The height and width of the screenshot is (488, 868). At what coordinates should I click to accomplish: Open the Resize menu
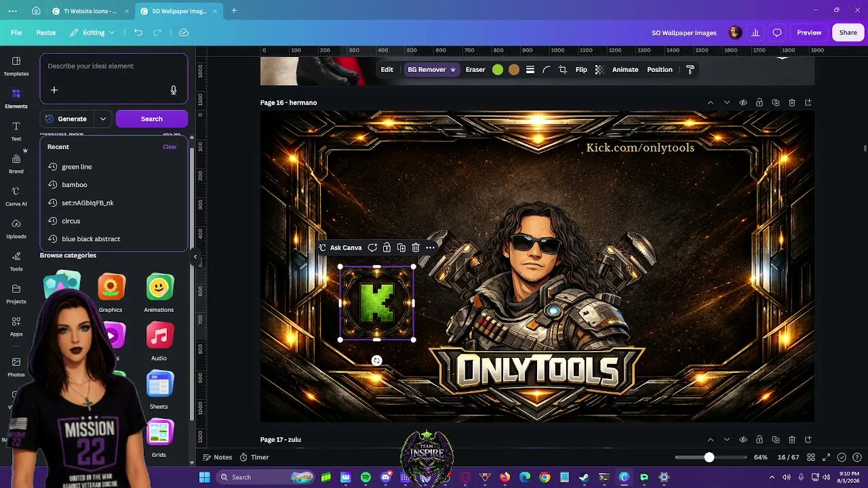click(x=46, y=33)
